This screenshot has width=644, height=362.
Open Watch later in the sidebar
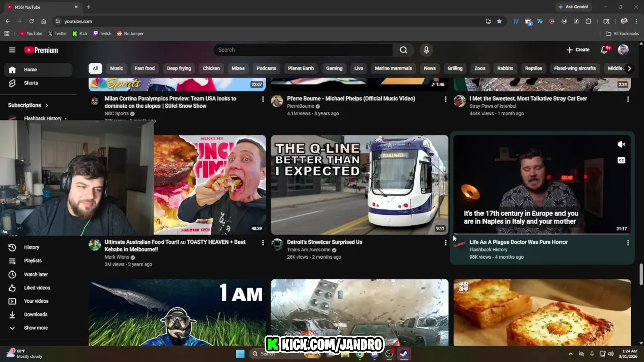tap(38, 274)
